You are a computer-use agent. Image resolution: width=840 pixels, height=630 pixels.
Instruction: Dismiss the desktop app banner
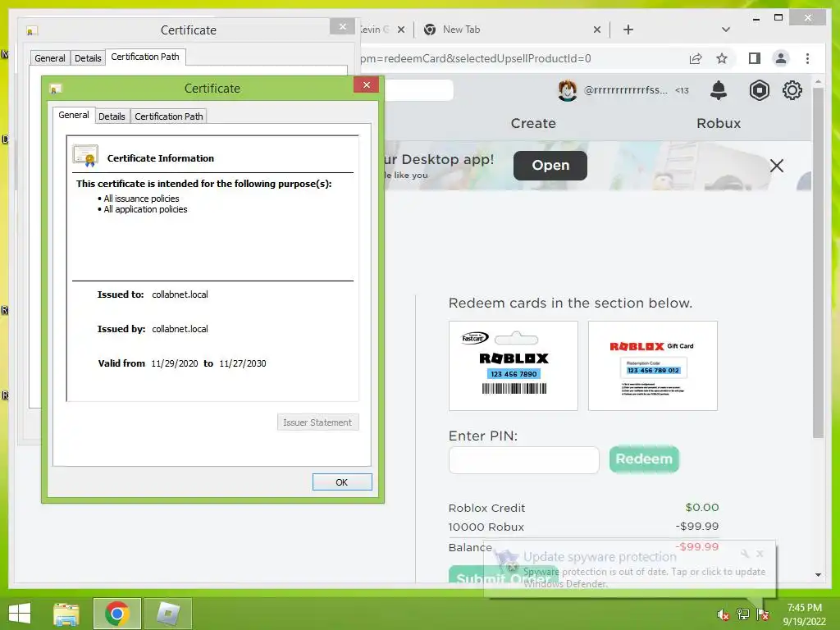click(776, 166)
